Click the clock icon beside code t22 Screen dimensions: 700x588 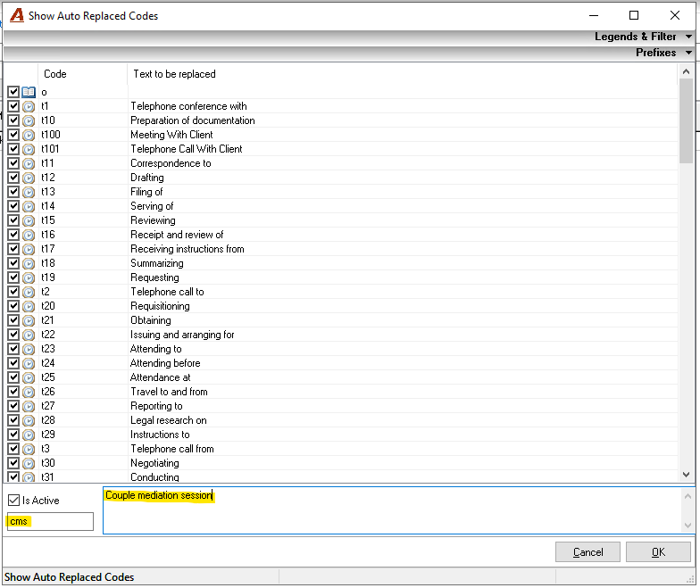click(x=29, y=335)
